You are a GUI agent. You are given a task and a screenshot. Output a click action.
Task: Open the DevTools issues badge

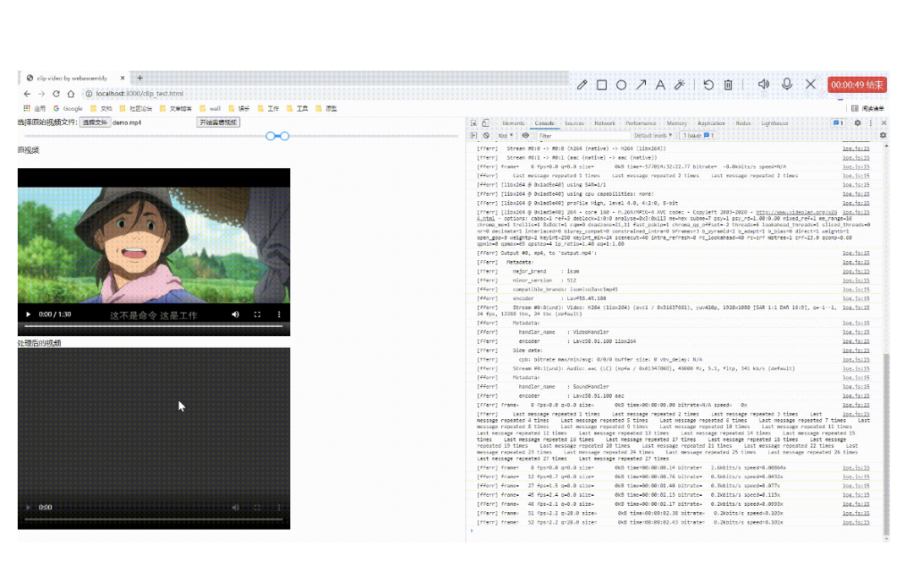pos(839,123)
